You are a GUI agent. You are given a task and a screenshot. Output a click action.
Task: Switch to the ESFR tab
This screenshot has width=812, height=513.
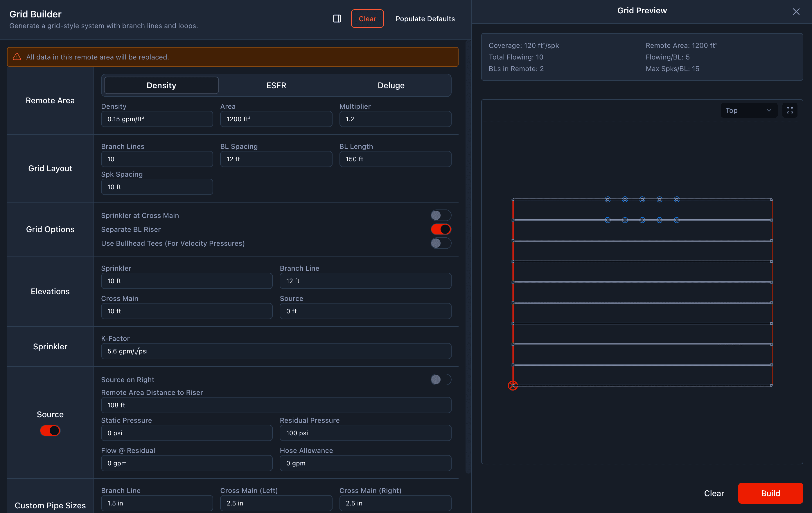tap(276, 86)
